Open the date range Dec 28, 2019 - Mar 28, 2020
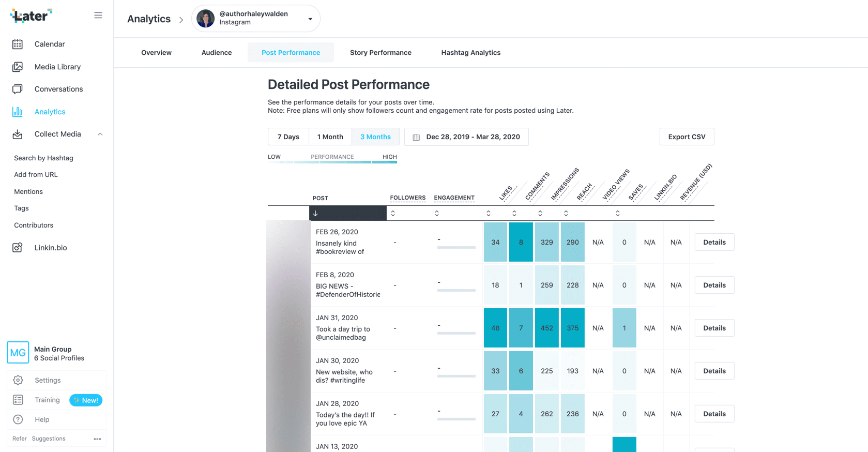Image resolution: width=868 pixels, height=452 pixels. pyautogui.click(x=466, y=137)
